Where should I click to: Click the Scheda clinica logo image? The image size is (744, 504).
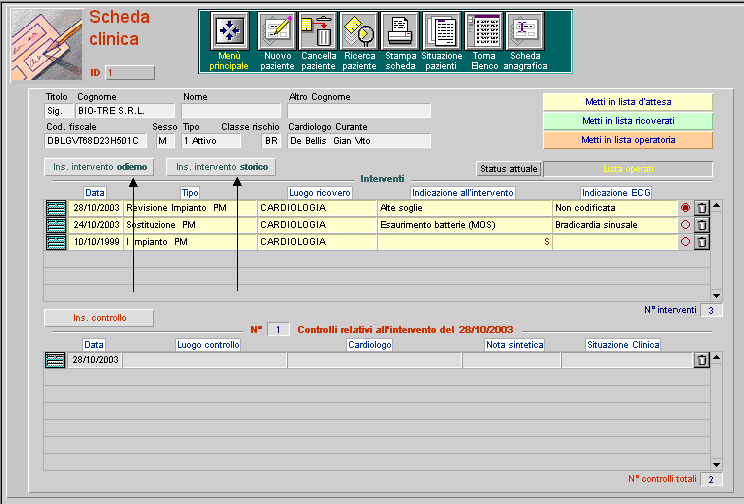[47, 45]
